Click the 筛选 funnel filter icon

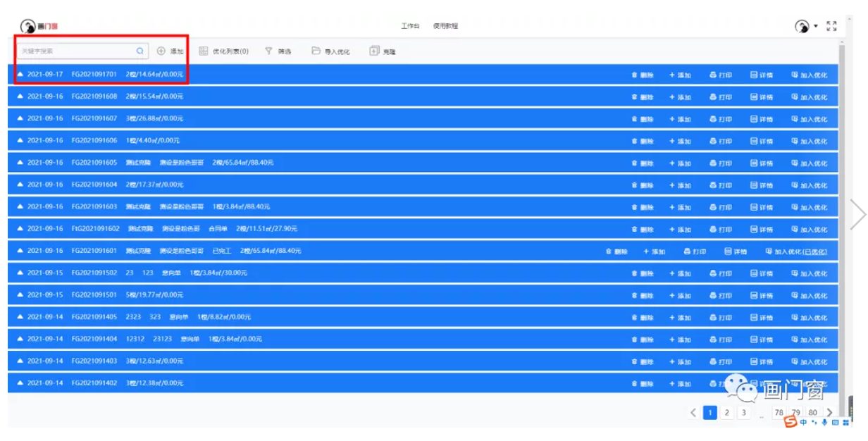pyautogui.click(x=268, y=51)
